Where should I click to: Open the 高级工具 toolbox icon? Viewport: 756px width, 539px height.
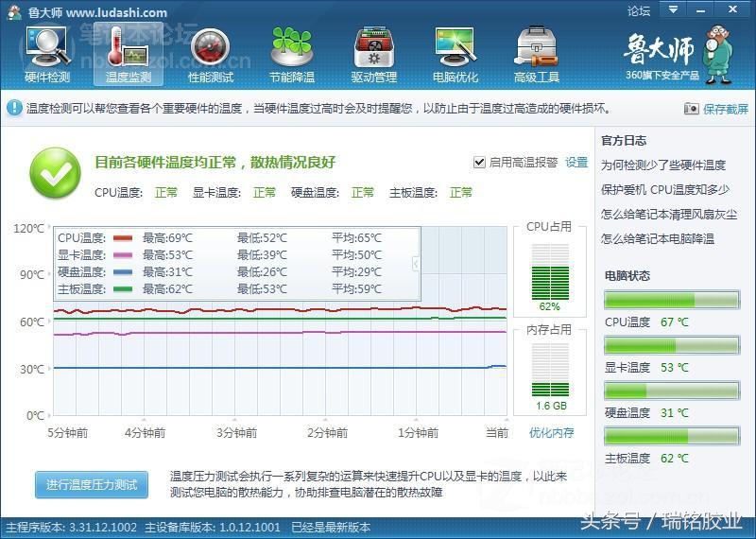coord(536,54)
